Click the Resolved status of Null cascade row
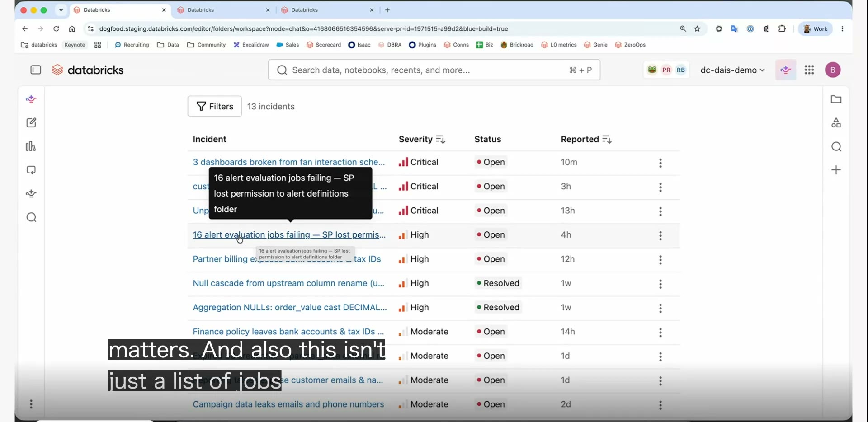Screen dimensions: 868x422 click(499, 283)
